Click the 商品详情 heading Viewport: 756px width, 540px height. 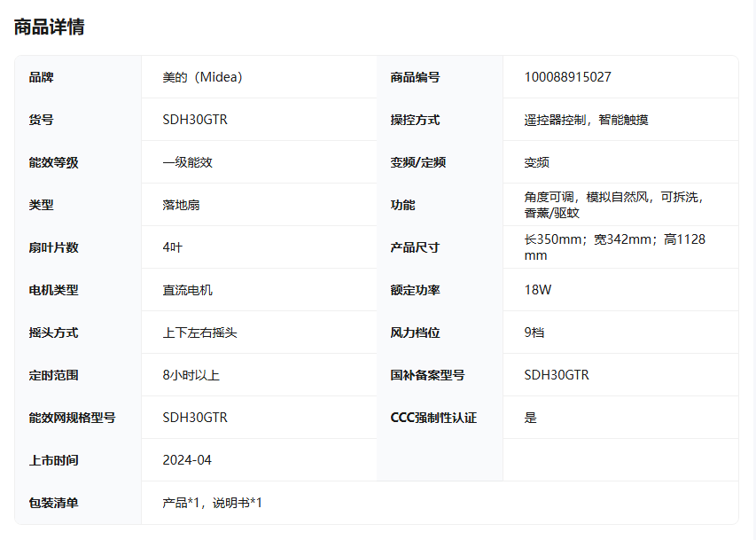coord(49,27)
